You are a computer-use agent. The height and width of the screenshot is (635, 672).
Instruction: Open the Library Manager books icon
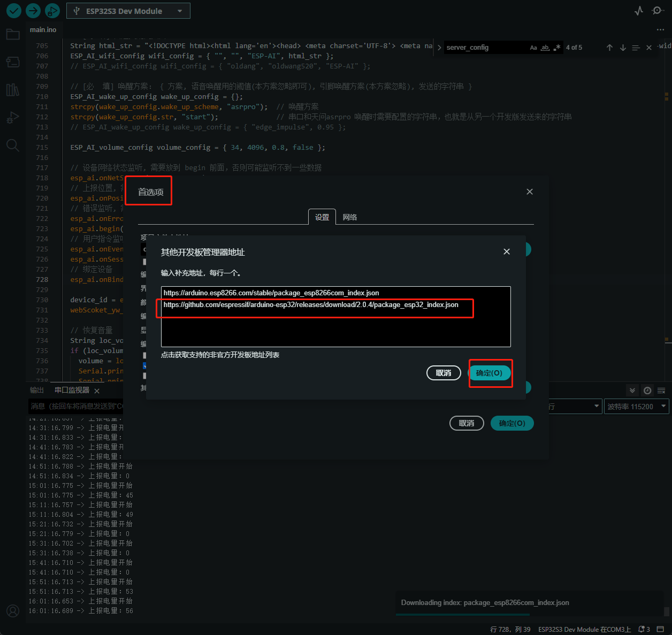[x=13, y=89]
